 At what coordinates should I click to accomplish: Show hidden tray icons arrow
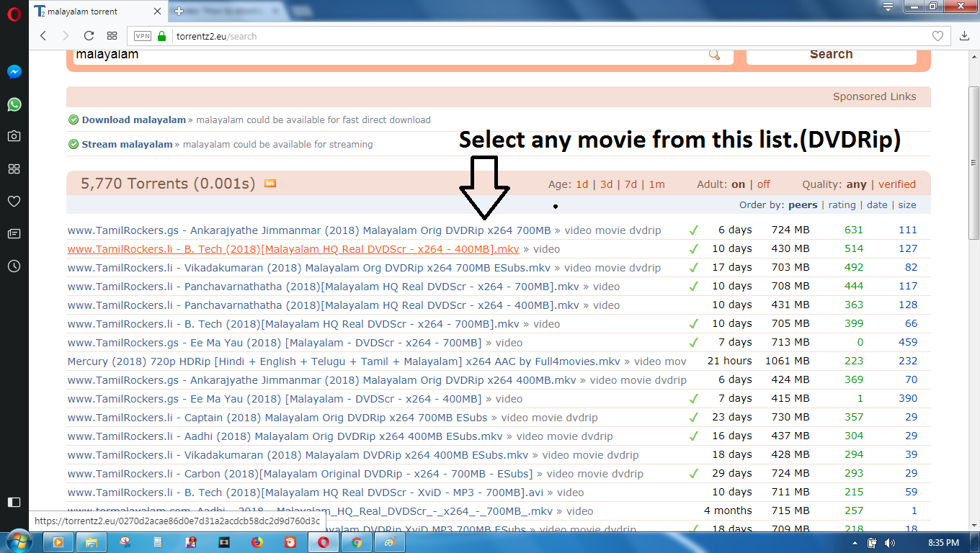click(x=856, y=543)
